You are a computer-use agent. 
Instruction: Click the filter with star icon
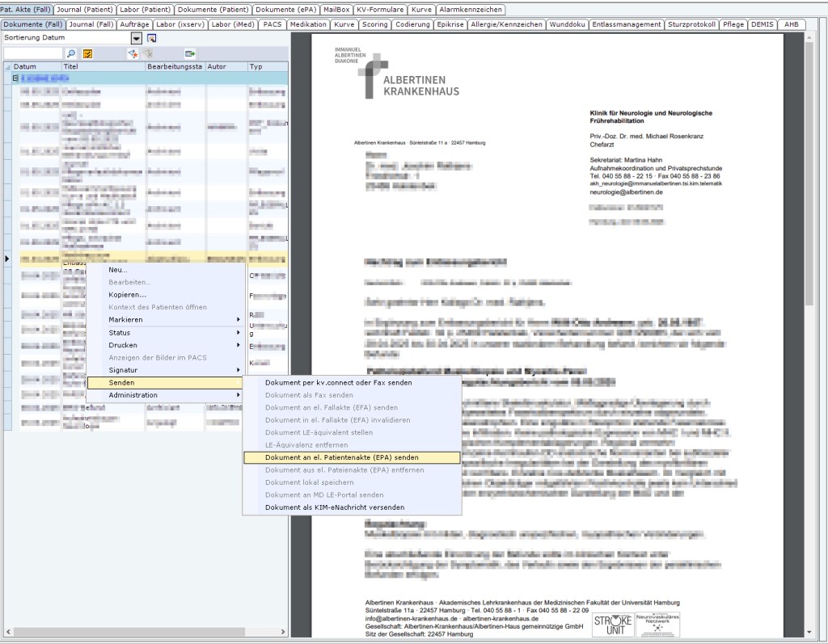[132, 53]
